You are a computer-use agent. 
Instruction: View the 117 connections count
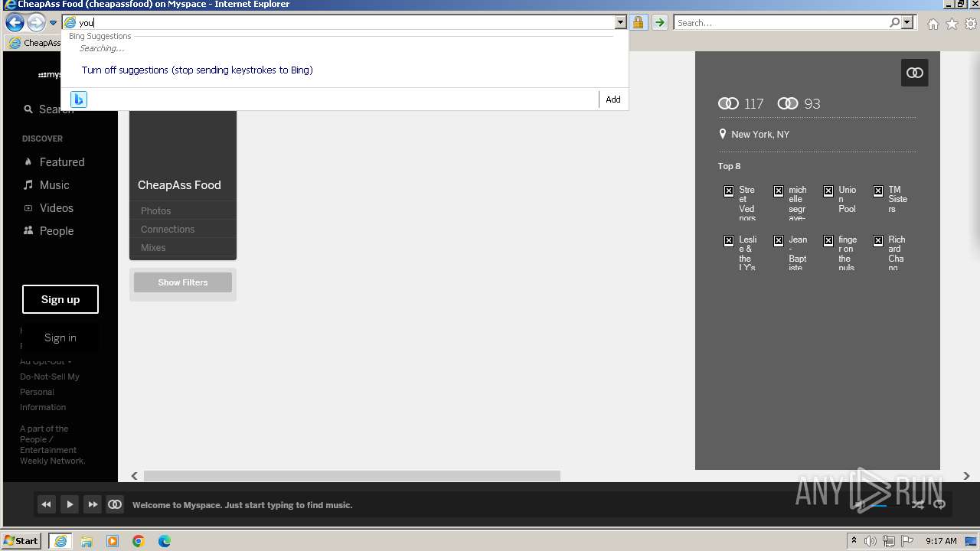(741, 104)
